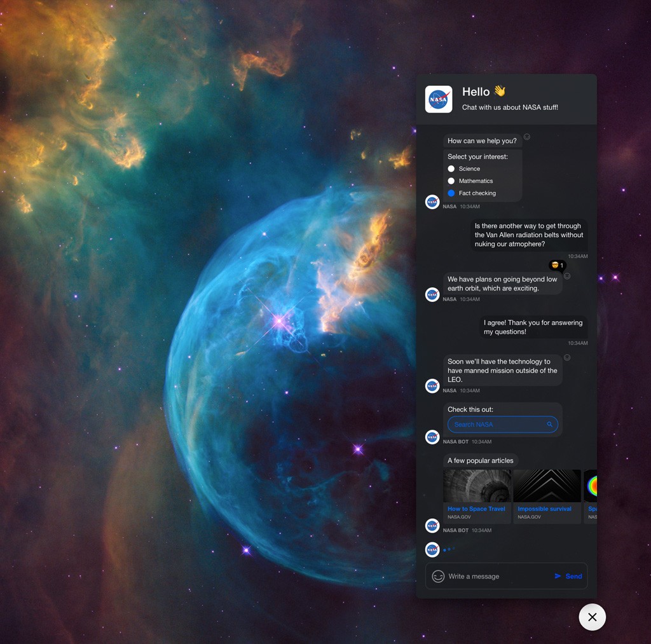Click the rainbow-colored third article thumbnail
The width and height of the screenshot is (651, 644).
click(x=591, y=486)
